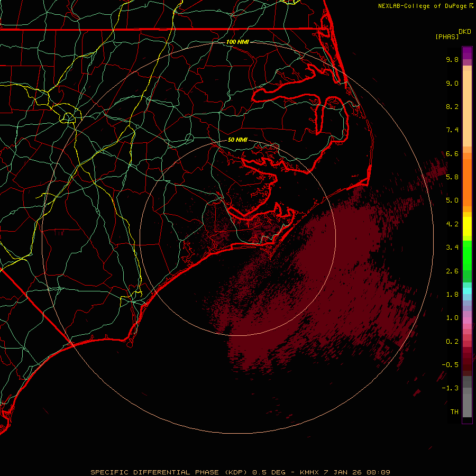The height and width of the screenshot is (476, 476).
Task: Click the DKD product code label
Action: [x=465, y=32]
